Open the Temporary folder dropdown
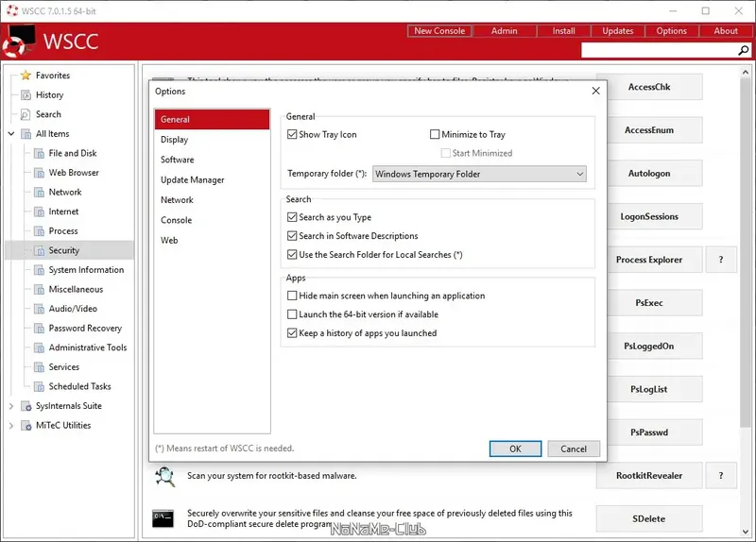This screenshot has height=542, width=756. point(479,174)
